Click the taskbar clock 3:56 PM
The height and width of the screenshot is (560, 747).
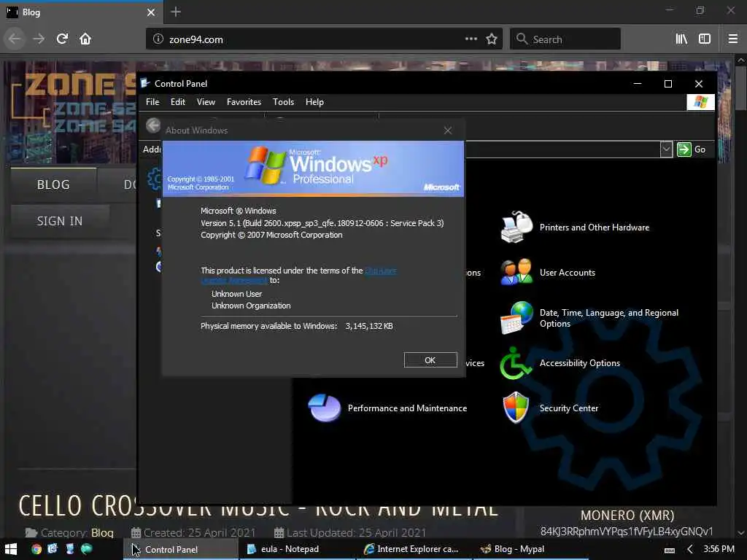click(719, 549)
